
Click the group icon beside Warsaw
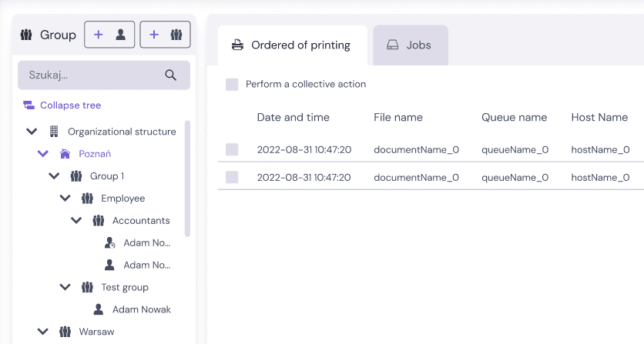click(65, 332)
